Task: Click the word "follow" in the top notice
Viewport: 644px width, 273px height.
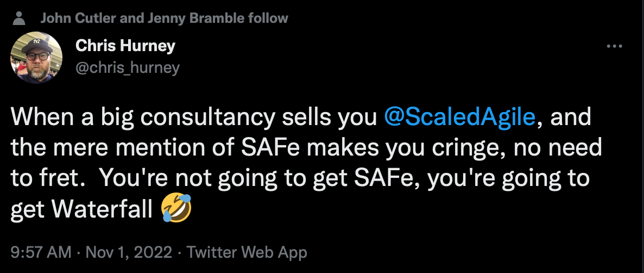Action: (x=268, y=18)
